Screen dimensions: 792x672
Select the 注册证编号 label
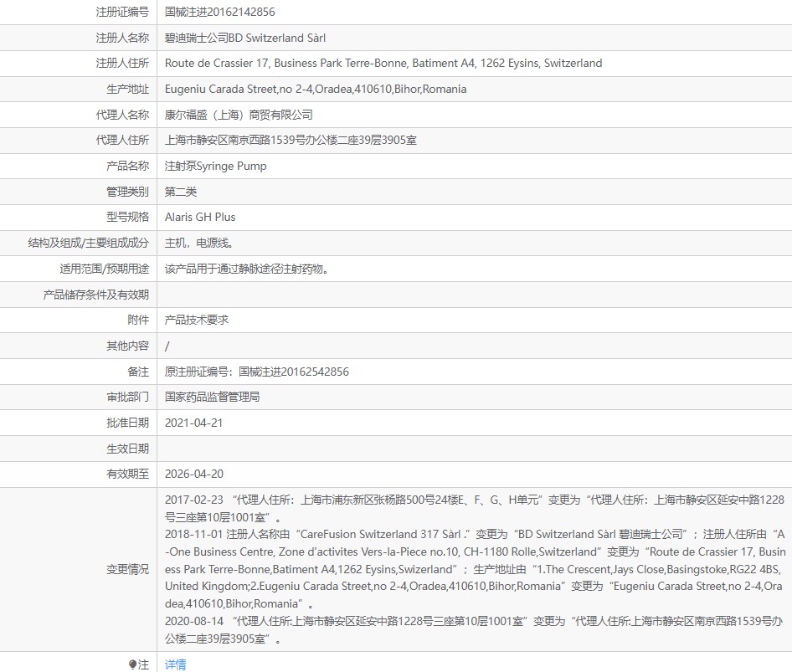coord(123,12)
